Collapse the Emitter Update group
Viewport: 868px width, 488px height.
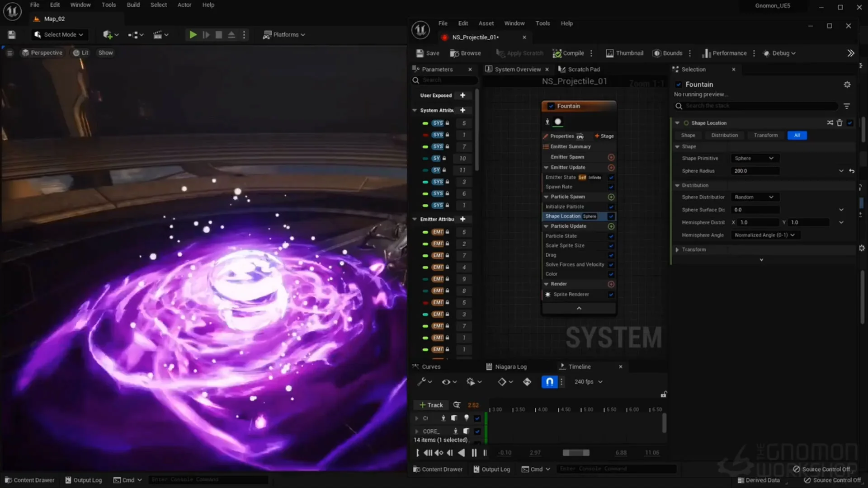546,168
